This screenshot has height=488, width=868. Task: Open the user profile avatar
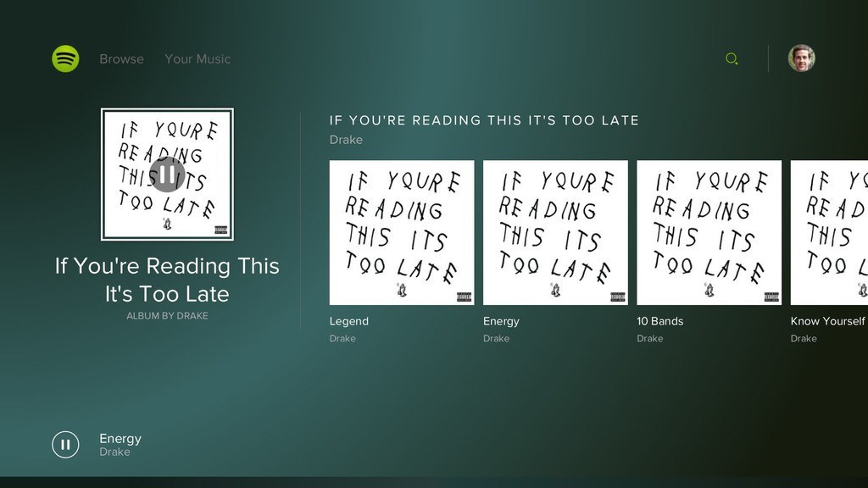(x=801, y=58)
